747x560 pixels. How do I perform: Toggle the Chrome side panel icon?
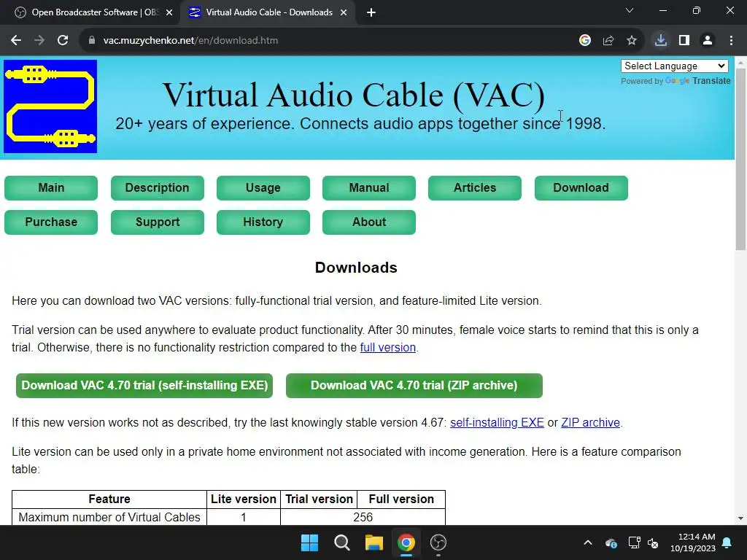coord(684,41)
